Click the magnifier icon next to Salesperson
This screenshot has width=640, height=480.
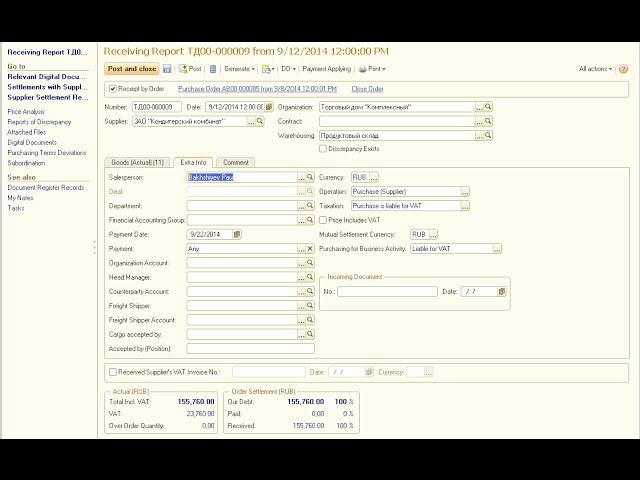pyautogui.click(x=310, y=176)
